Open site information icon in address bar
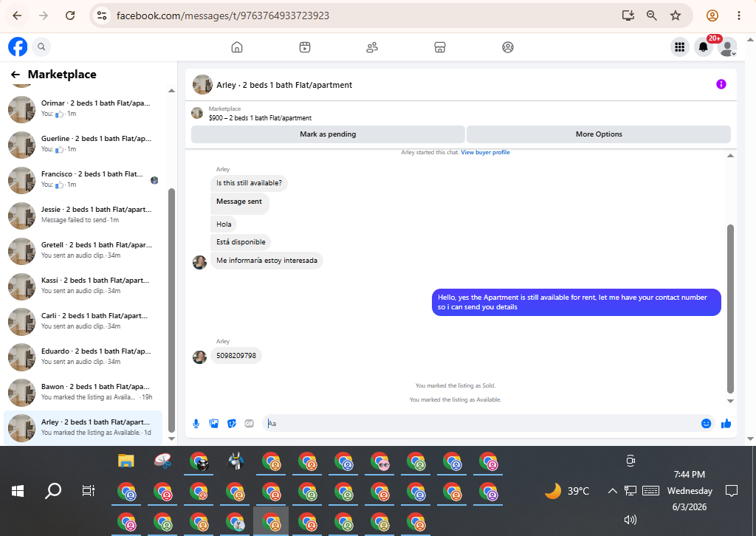 coord(102,16)
